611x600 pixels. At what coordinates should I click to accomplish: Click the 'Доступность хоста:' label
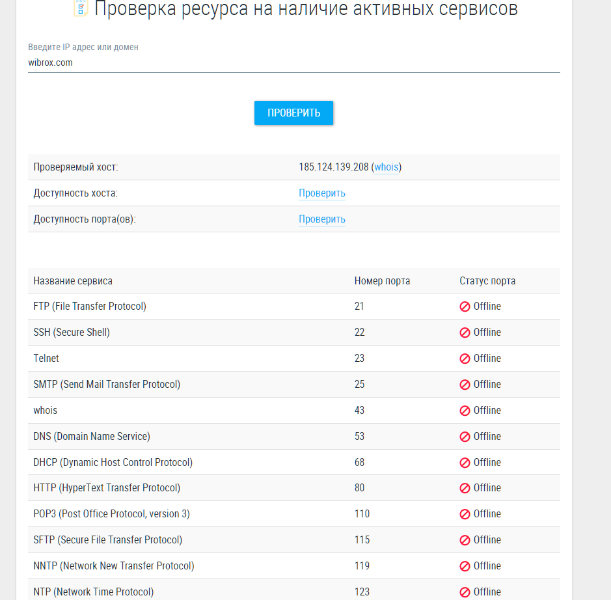pyautogui.click(x=75, y=193)
